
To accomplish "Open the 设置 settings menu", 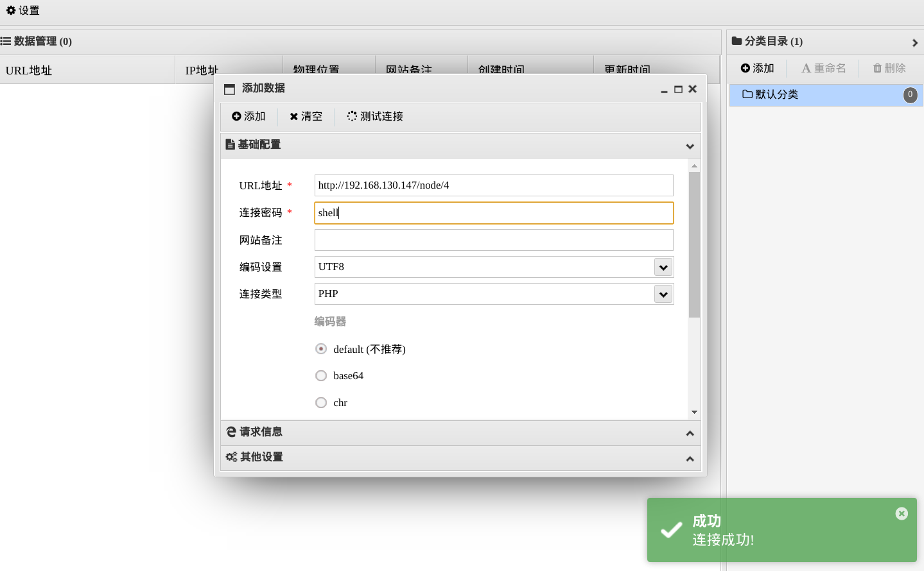I will point(22,10).
